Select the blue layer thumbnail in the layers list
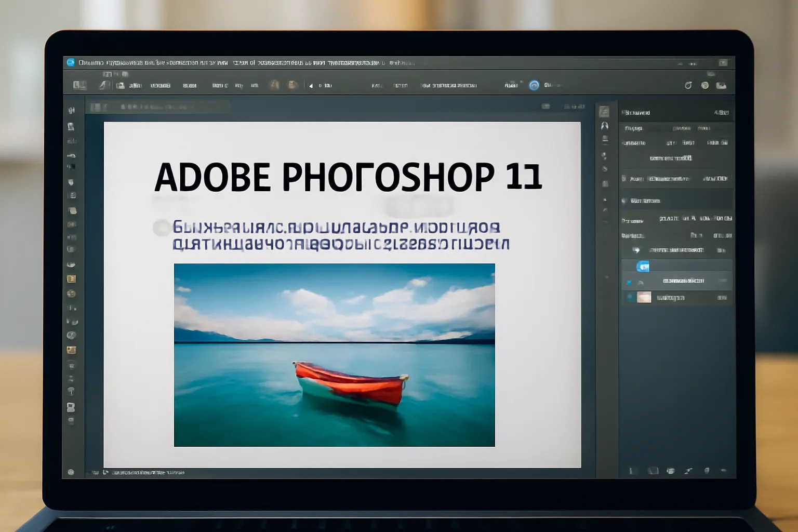This screenshot has height=532, width=798. pyautogui.click(x=643, y=267)
